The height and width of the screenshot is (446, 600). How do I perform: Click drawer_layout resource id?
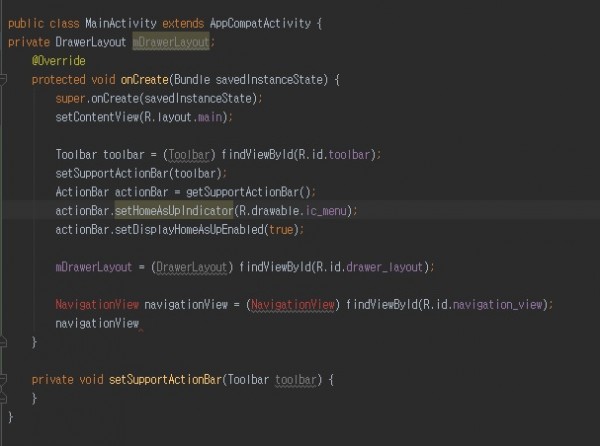(385, 267)
